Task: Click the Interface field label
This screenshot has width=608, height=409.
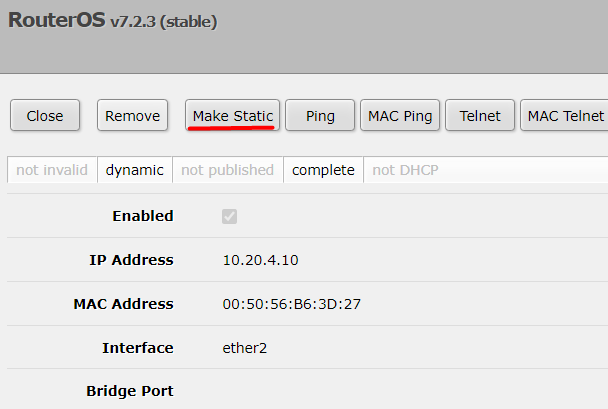Action: (x=137, y=348)
